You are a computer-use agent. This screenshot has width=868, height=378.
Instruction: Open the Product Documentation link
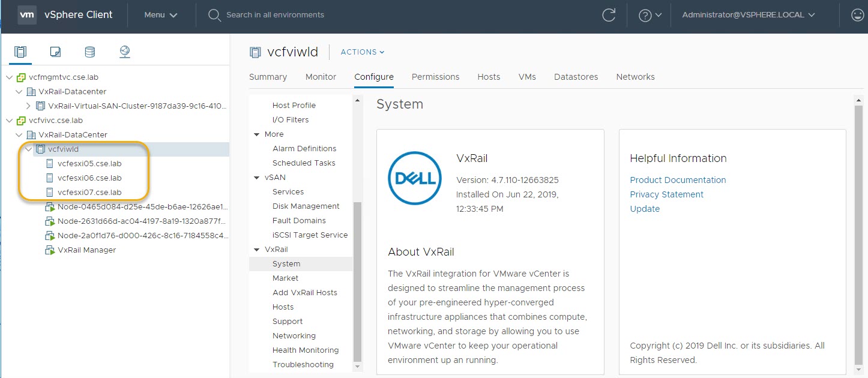(678, 180)
